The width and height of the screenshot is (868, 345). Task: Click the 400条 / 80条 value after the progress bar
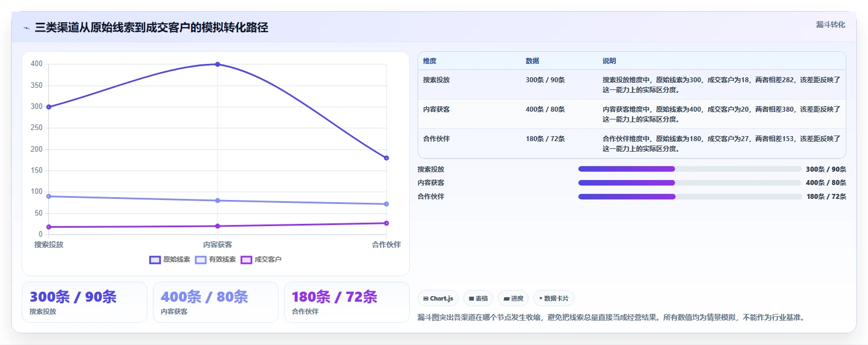(x=826, y=183)
